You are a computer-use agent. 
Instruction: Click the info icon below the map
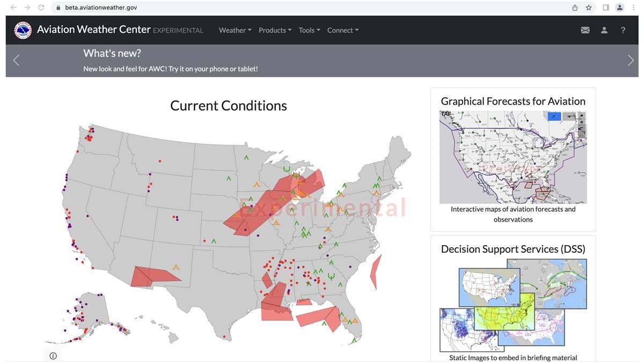[53, 356]
